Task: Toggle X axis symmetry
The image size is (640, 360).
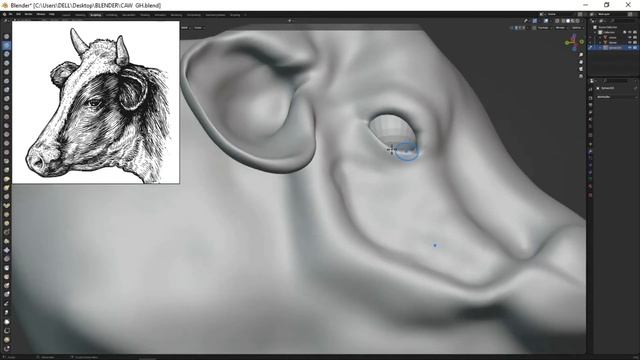Action: [x=516, y=28]
